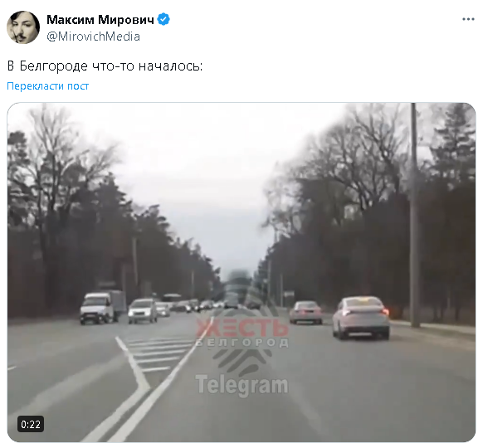
Task: Click the ЖЕСТЬ red watermark text
Action: click(242, 328)
